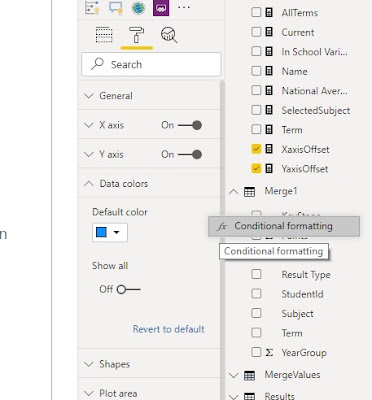Click the Results table icon
Screen dimensions: 372x400
[x=249, y=397]
